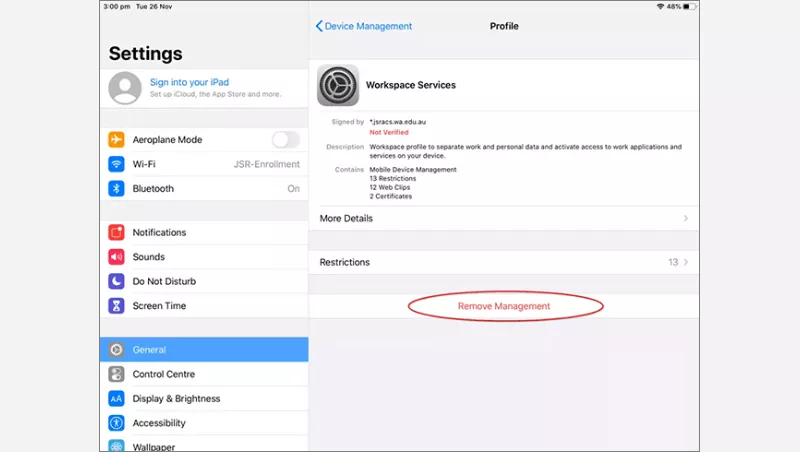Tap the Mobile Device Management line
Viewport: 800px width, 452px height.
tap(413, 169)
